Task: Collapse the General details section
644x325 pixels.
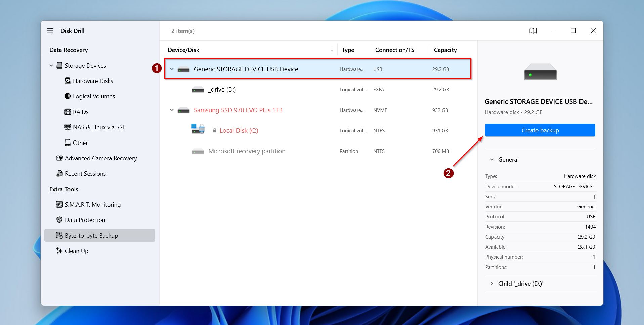Action: point(492,159)
